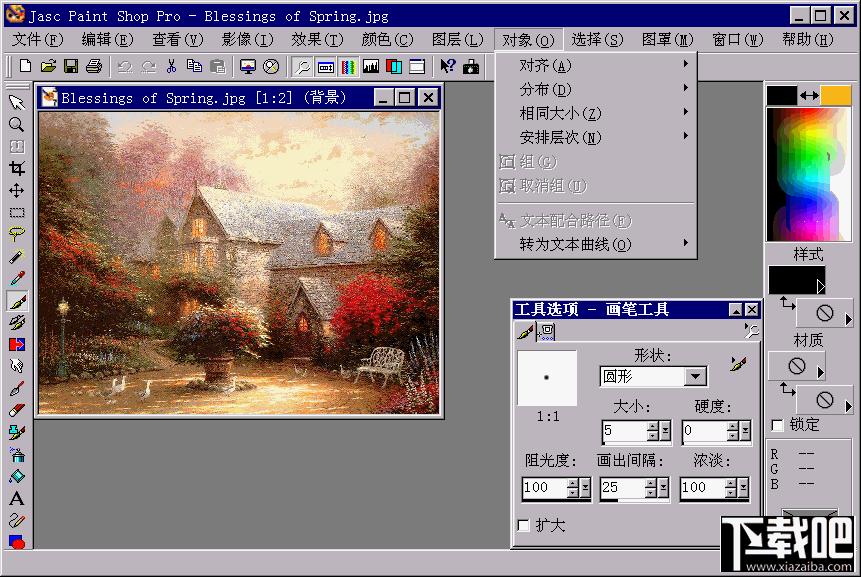Swap foreground and background colors arrow
861x577 pixels.
pyautogui.click(x=809, y=96)
